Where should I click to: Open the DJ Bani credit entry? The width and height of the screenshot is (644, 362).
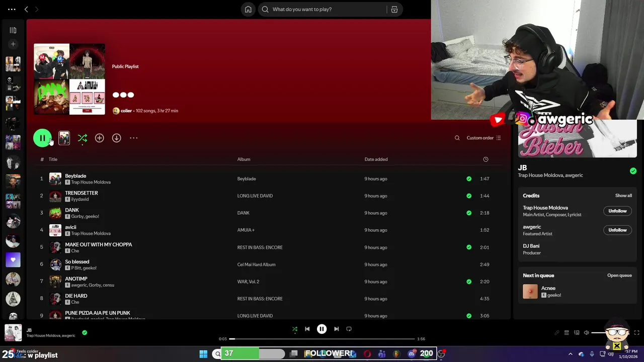(531, 246)
